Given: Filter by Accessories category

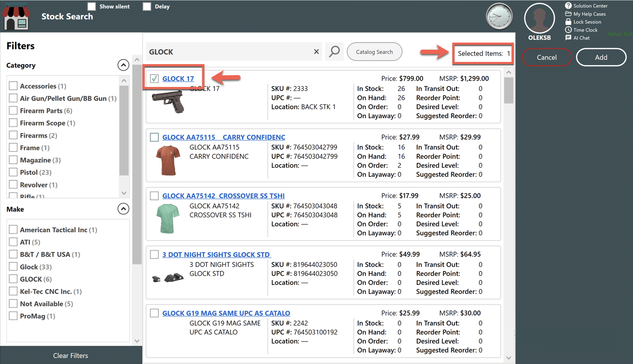Looking at the screenshot, I should [x=13, y=86].
